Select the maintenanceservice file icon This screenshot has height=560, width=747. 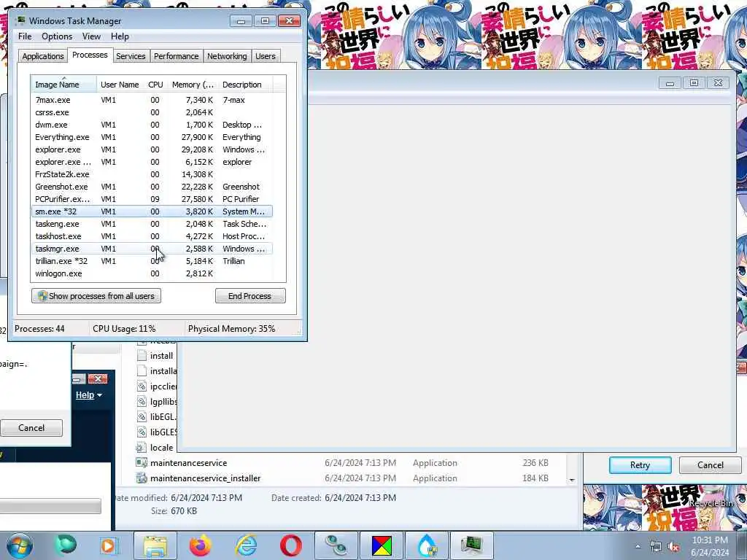pyautogui.click(x=142, y=462)
